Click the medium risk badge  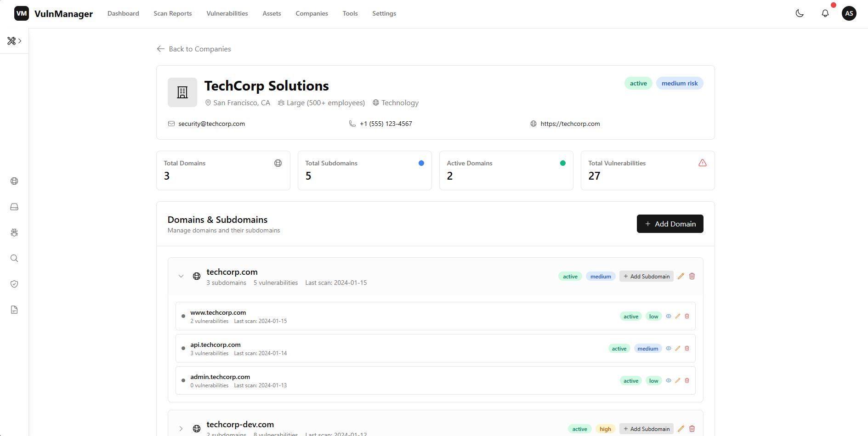(680, 83)
